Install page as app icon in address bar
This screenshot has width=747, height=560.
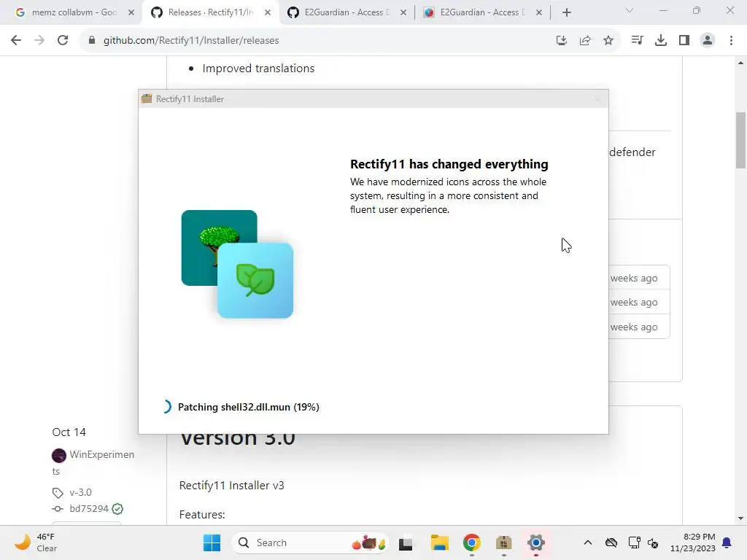click(562, 41)
